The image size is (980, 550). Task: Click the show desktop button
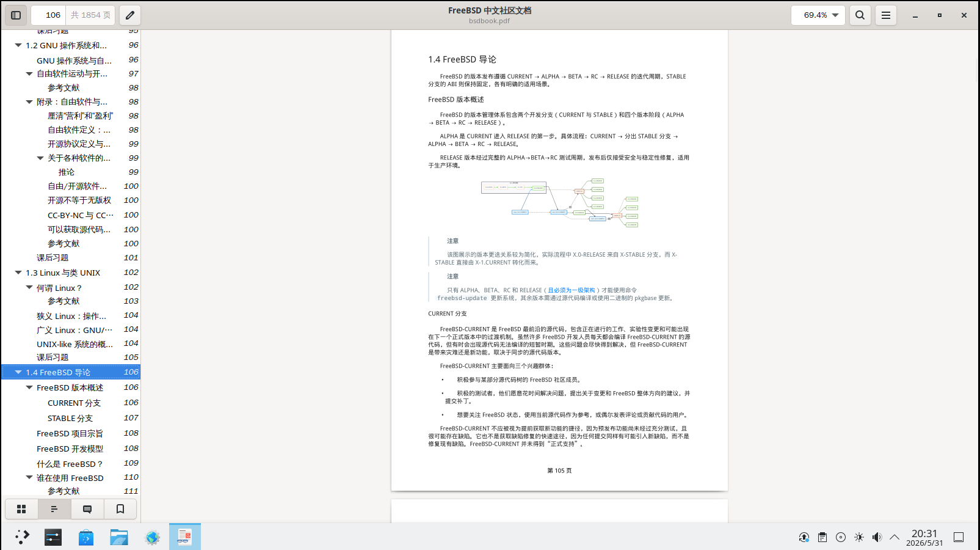(x=959, y=537)
